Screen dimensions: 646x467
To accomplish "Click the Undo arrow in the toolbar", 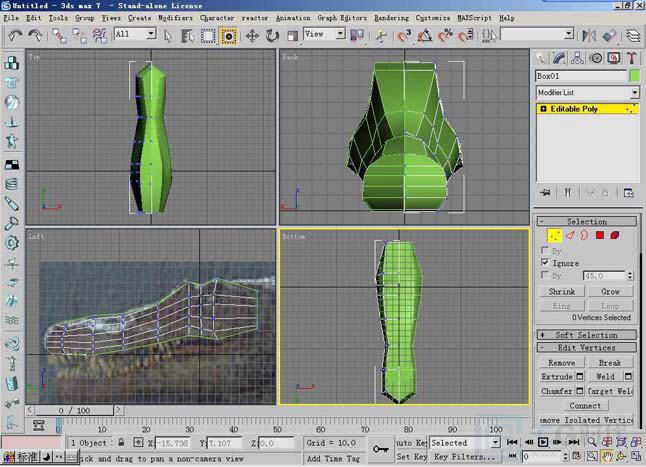I will [15, 36].
